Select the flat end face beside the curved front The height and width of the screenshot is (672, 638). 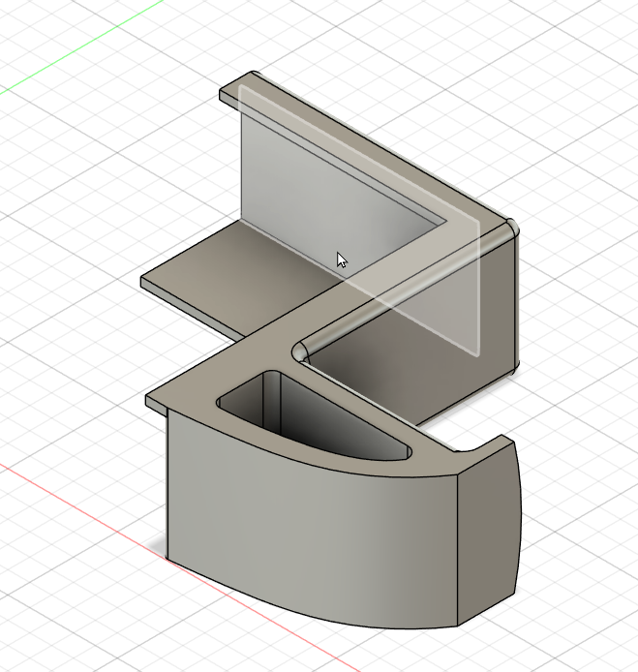click(489, 532)
